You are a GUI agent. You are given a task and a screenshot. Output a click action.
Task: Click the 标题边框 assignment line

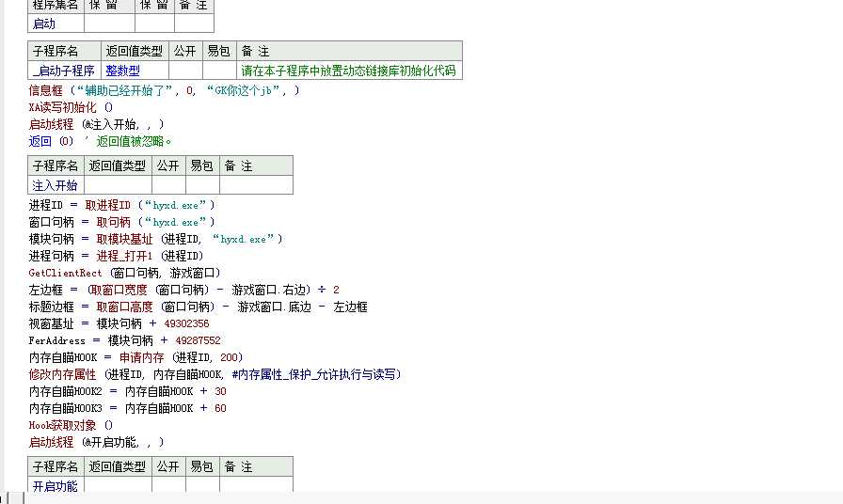[198, 307]
